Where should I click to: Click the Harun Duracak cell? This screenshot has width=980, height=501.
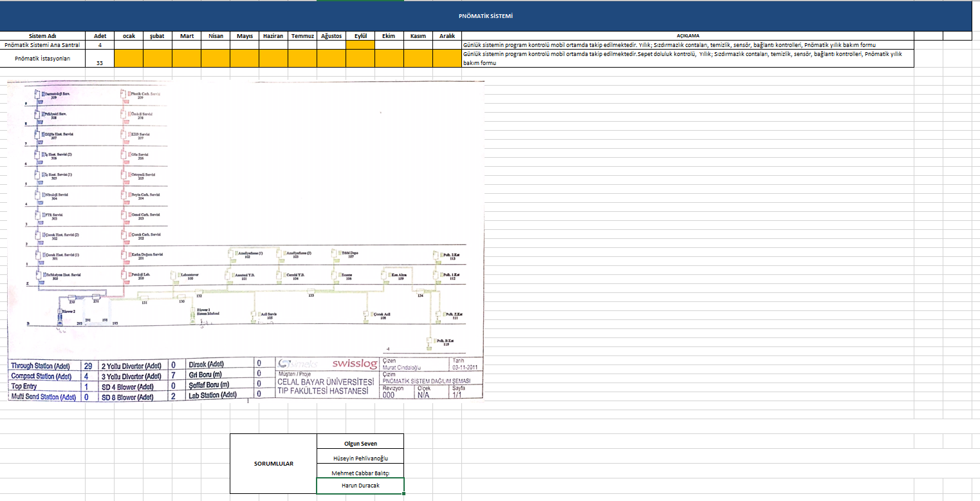(x=360, y=486)
